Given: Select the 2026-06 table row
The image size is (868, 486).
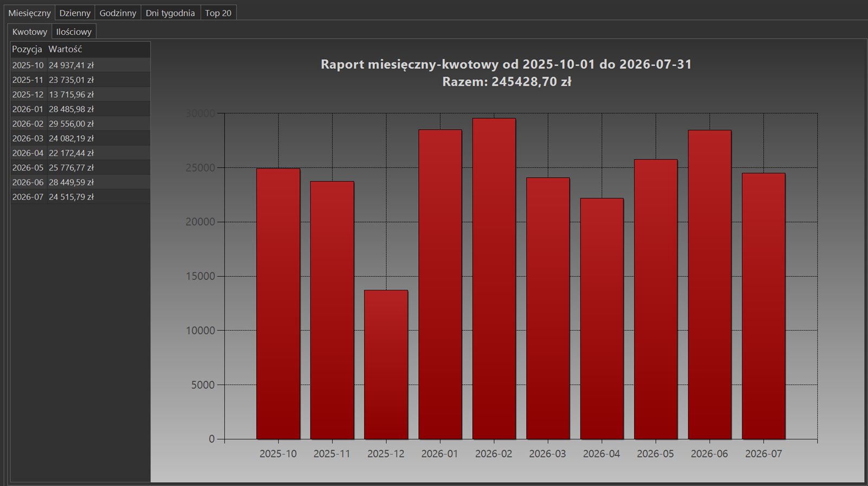Looking at the screenshot, I should point(80,182).
